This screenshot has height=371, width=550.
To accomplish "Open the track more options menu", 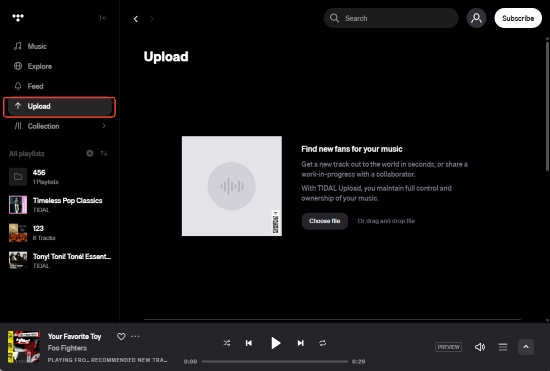I will pyautogui.click(x=135, y=336).
